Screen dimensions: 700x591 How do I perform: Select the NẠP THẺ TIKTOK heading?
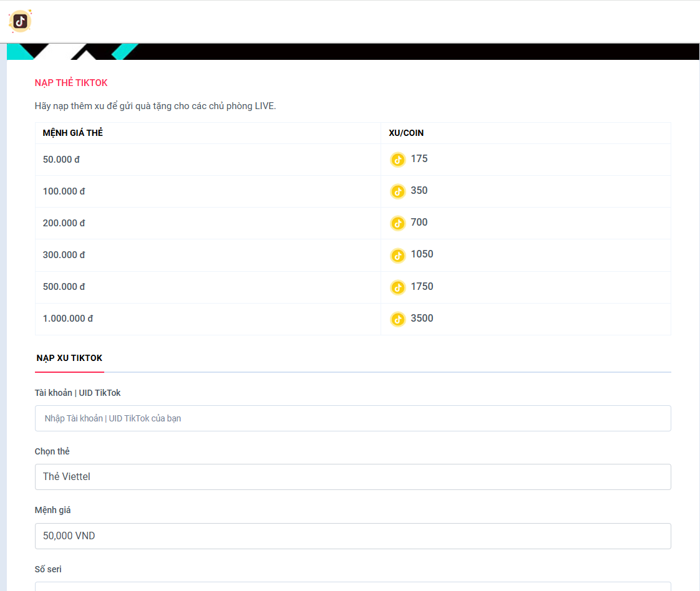[x=71, y=83]
